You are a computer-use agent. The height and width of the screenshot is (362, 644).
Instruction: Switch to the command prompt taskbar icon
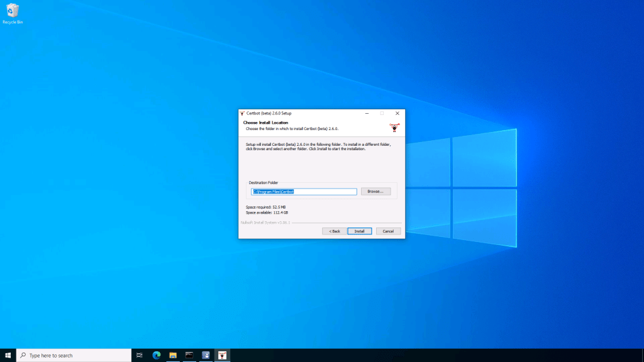pyautogui.click(x=189, y=355)
